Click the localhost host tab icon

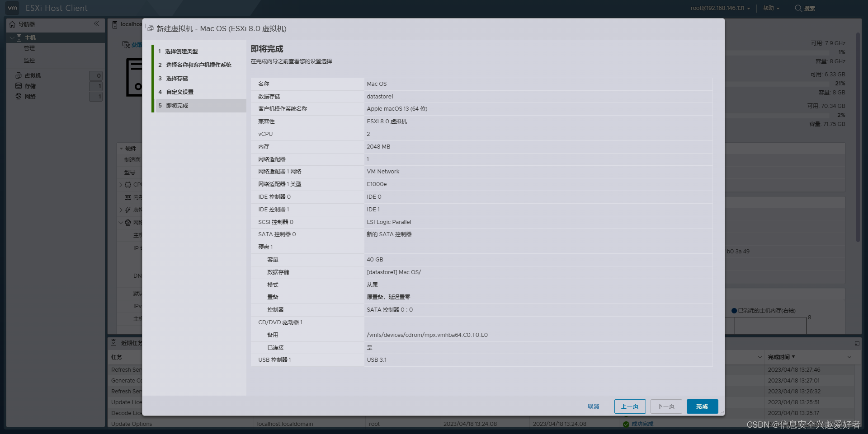115,24
